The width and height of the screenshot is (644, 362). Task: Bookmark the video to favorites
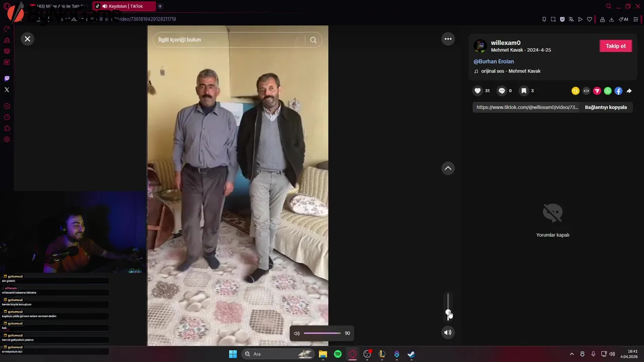click(x=524, y=90)
